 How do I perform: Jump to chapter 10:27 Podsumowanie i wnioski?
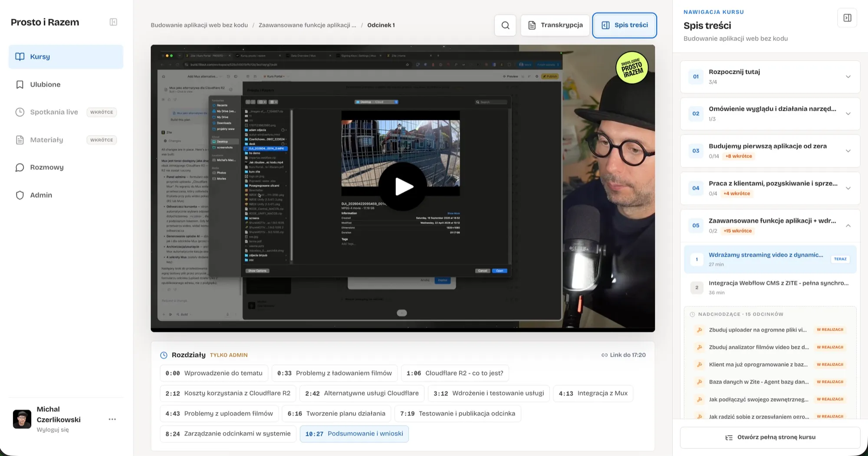coord(354,433)
